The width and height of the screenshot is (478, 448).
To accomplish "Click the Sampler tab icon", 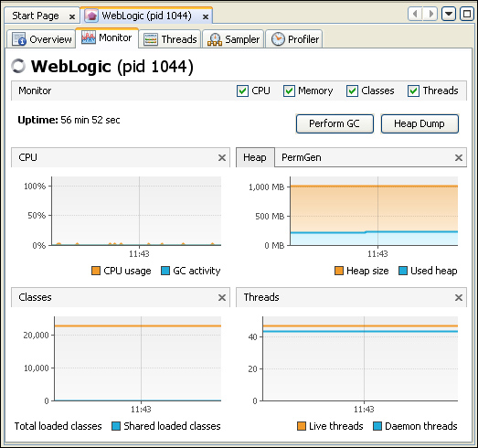I will click(215, 39).
